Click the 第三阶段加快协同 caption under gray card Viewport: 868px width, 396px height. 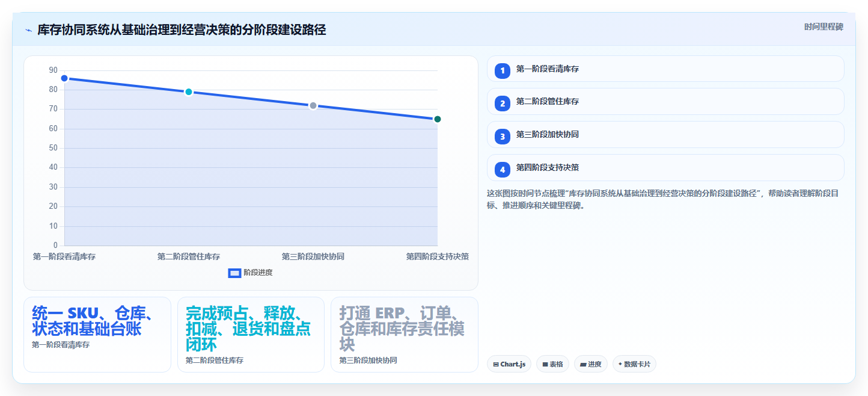[368, 360]
